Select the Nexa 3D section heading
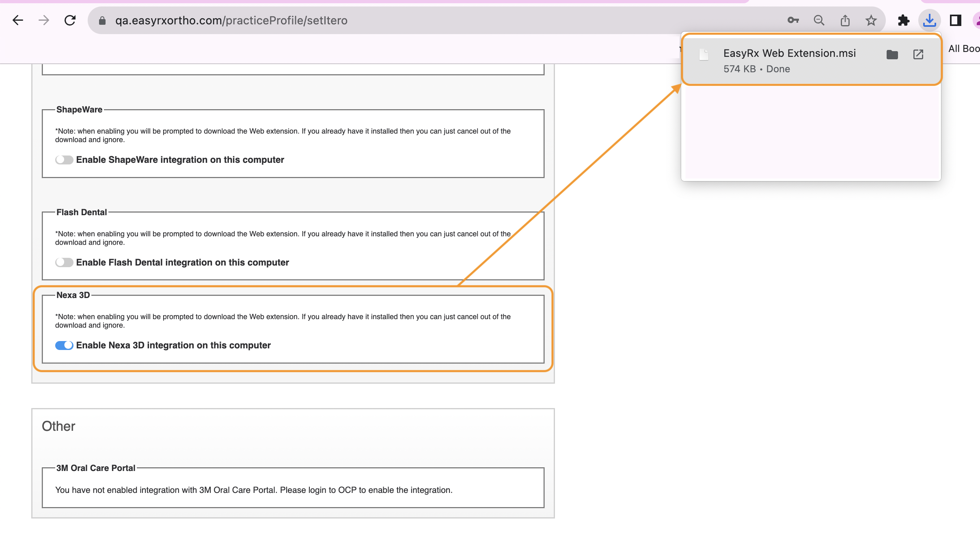The image size is (980, 553). tap(73, 295)
